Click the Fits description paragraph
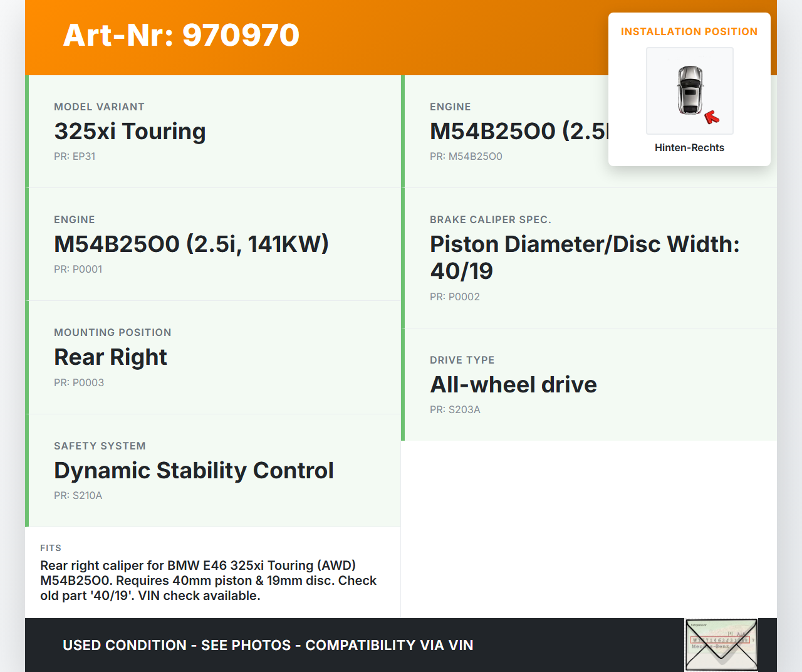 [208, 581]
